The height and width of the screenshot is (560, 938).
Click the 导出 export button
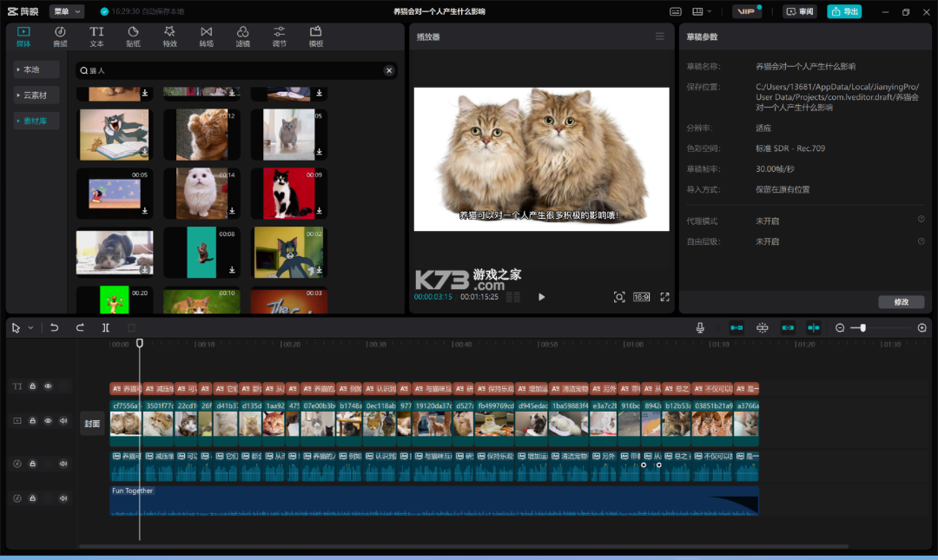[844, 11]
